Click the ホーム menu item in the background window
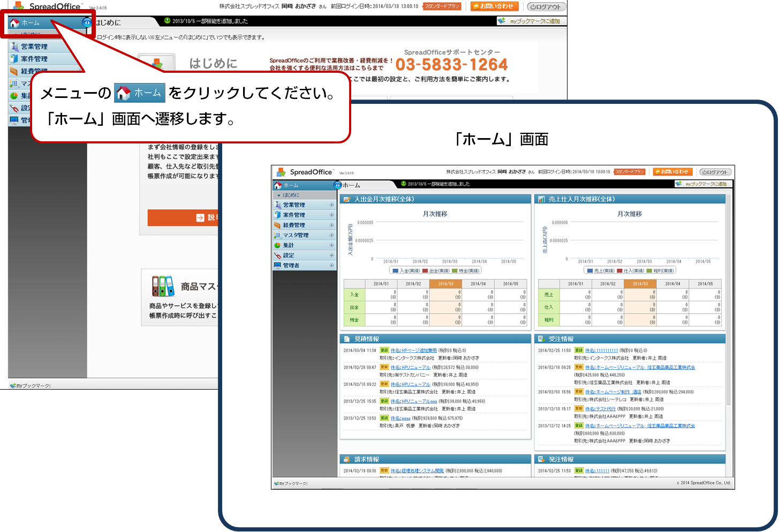Image resolution: width=779 pixels, height=532 pixels. 31,23
